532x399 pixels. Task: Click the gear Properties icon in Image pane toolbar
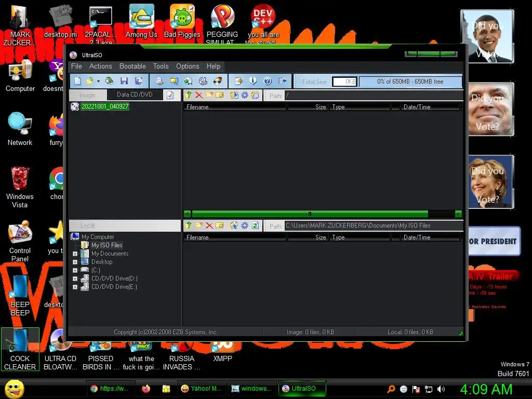pos(244,96)
